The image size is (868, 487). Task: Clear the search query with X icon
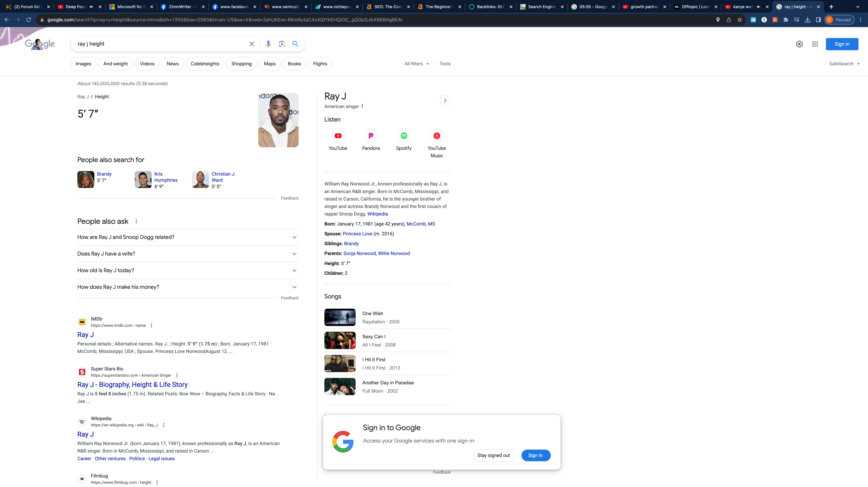251,44
